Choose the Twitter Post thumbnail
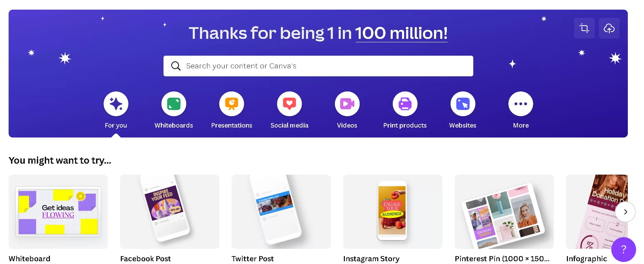This screenshot has width=644, height=264. pos(281,212)
